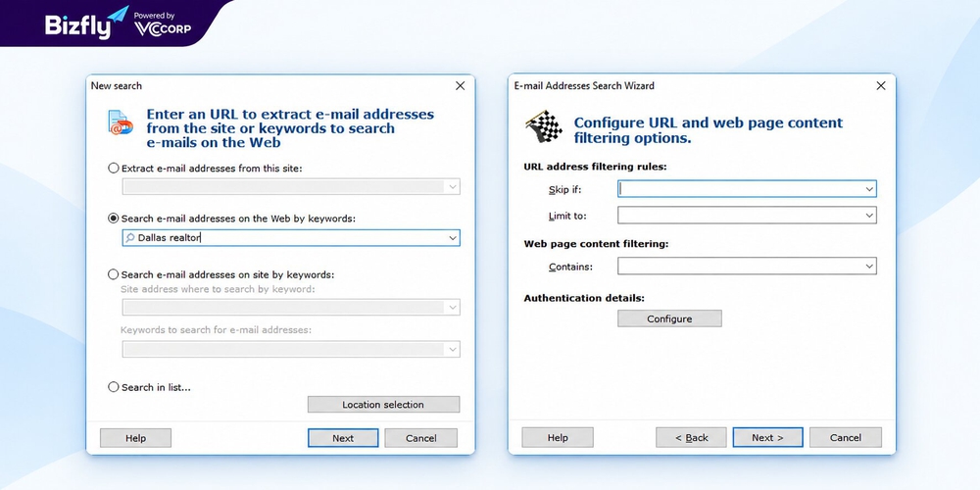
Task: Click the 'URL address filtering rules:' heading
Action: (595, 167)
